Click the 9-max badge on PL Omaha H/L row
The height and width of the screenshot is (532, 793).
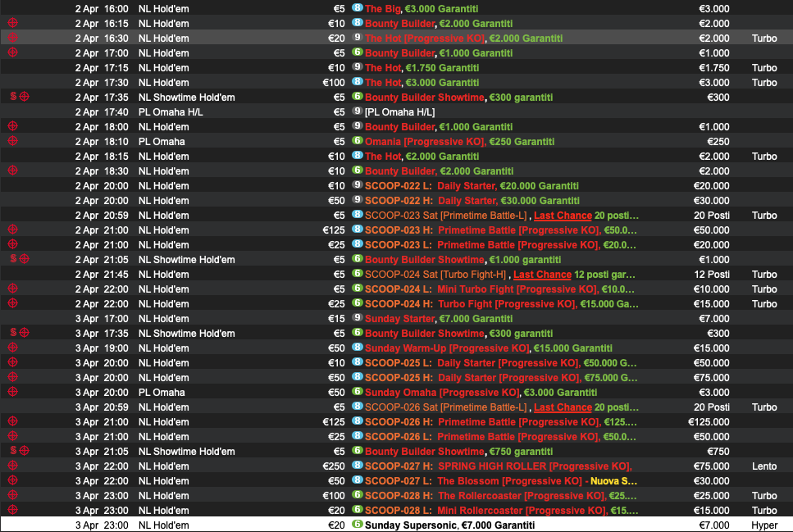[357, 111]
